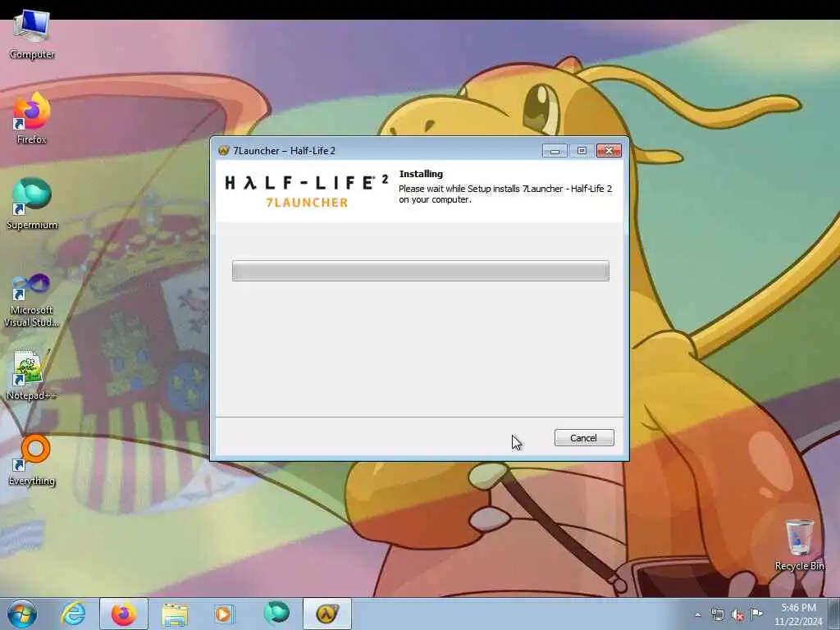Click Show Desktop at taskbar end
This screenshot has width=840, height=630.
tap(834, 614)
